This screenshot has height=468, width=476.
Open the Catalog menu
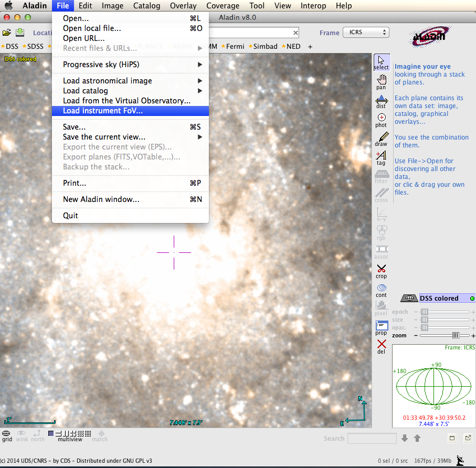tap(147, 6)
